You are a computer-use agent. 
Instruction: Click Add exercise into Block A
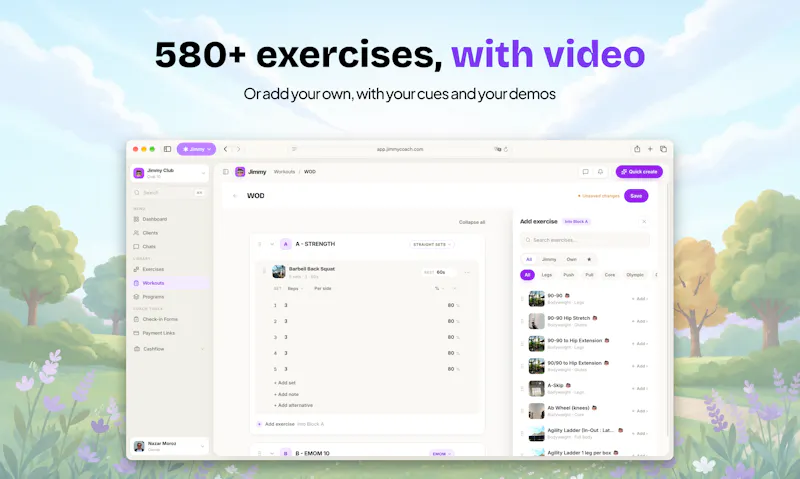pyautogui.click(x=291, y=424)
